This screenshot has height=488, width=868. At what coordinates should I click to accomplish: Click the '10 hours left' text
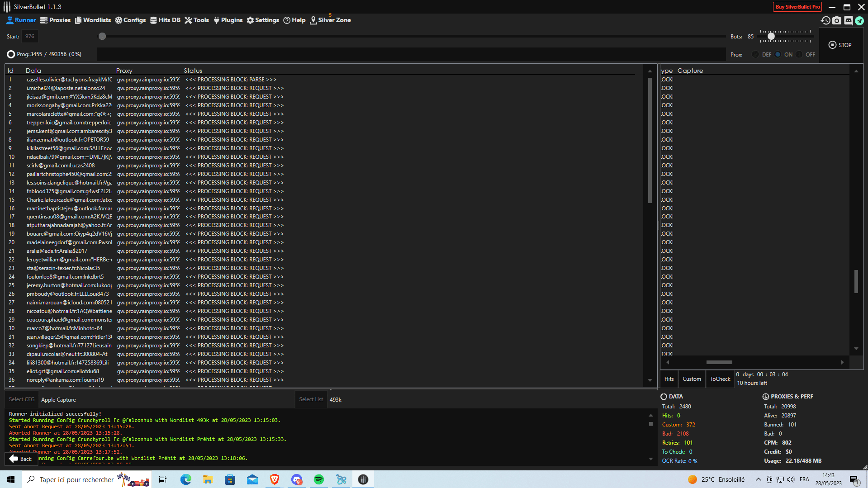[752, 383]
